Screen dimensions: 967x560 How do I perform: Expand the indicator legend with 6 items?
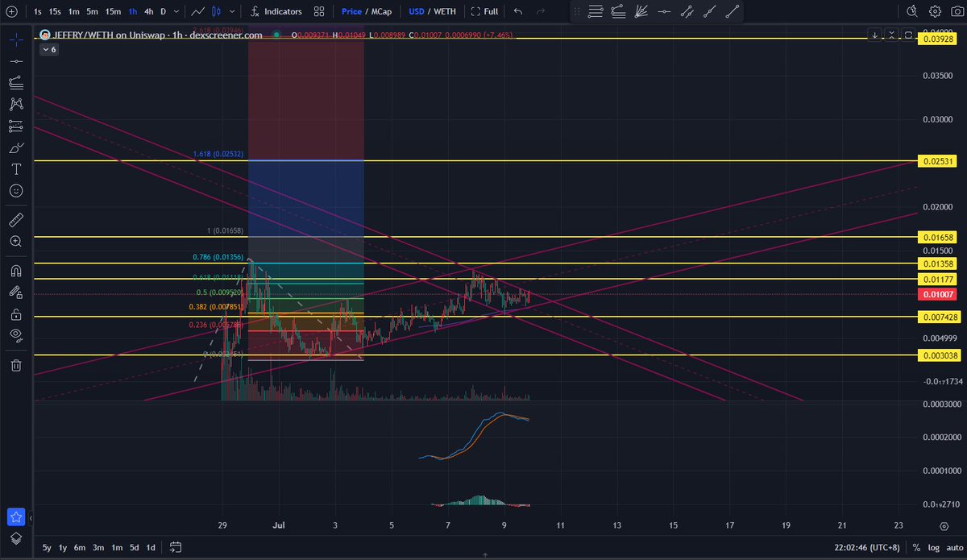tap(48, 49)
